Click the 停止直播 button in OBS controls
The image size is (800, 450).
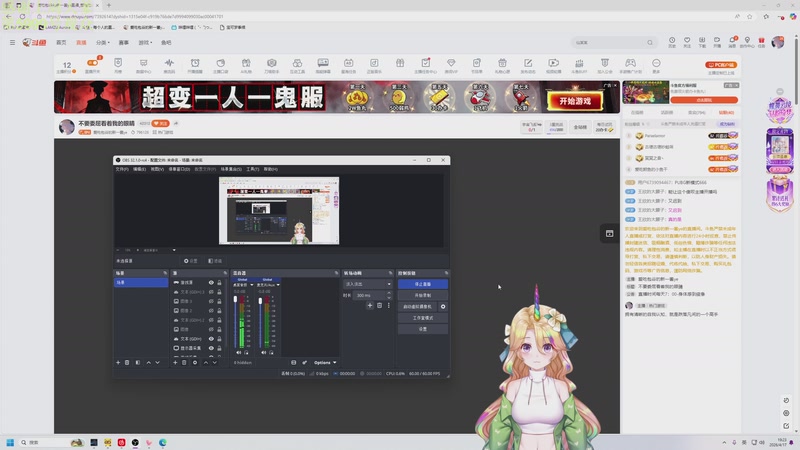[x=422, y=284]
